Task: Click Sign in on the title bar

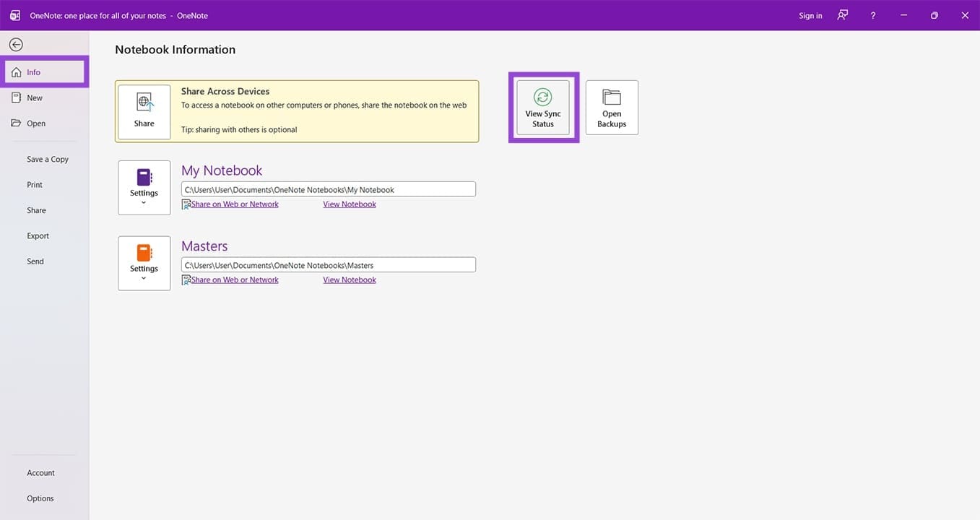Action: coord(809,14)
